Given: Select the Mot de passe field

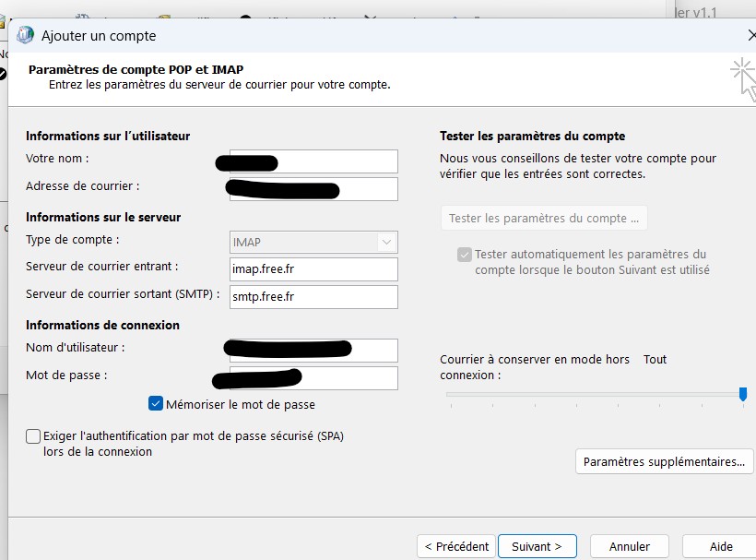Looking at the screenshot, I should pyautogui.click(x=313, y=378).
